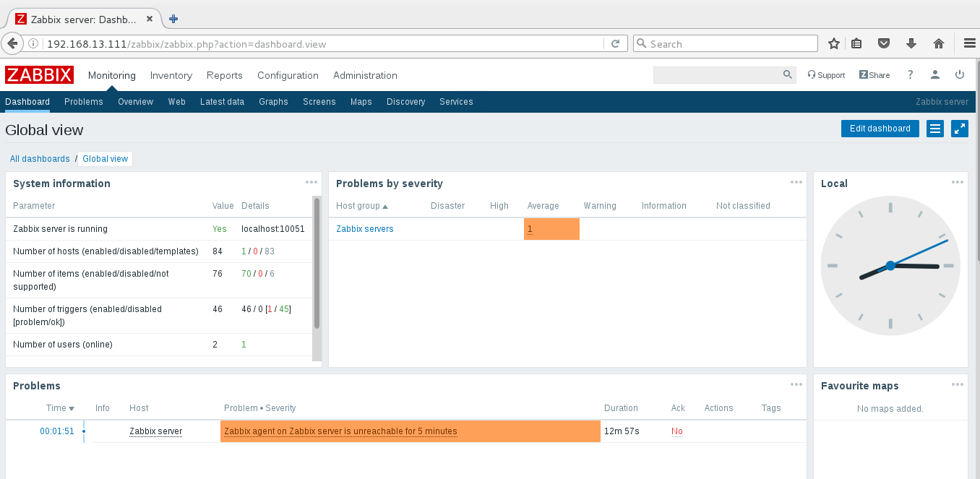Open the Zabbix agent unreachable problem
Image resolution: width=980 pixels, height=479 pixels.
coord(340,431)
